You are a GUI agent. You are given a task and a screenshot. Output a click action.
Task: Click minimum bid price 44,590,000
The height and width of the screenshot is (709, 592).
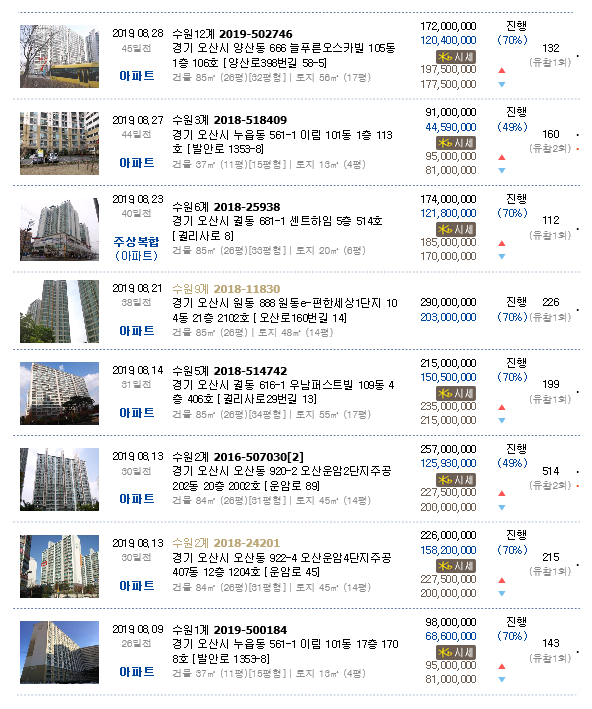pyautogui.click(x=450, y=127)
